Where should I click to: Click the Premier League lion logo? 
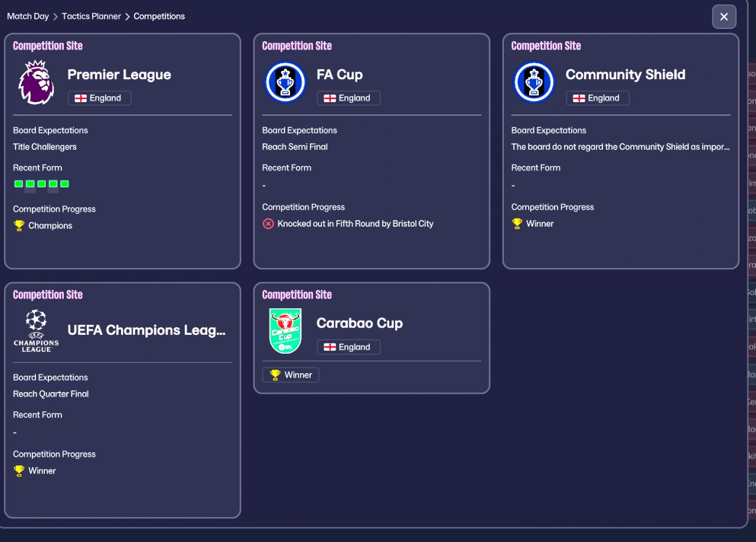pyautogui.click(x=36, y=82)
